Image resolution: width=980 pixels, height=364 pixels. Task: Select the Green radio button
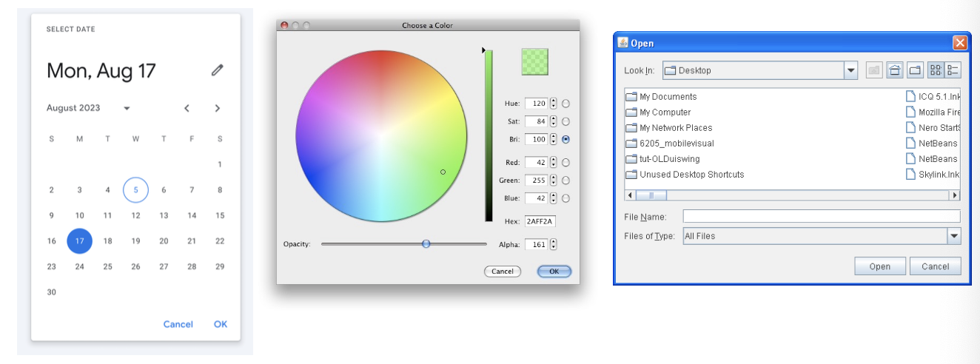click(565, 181)
